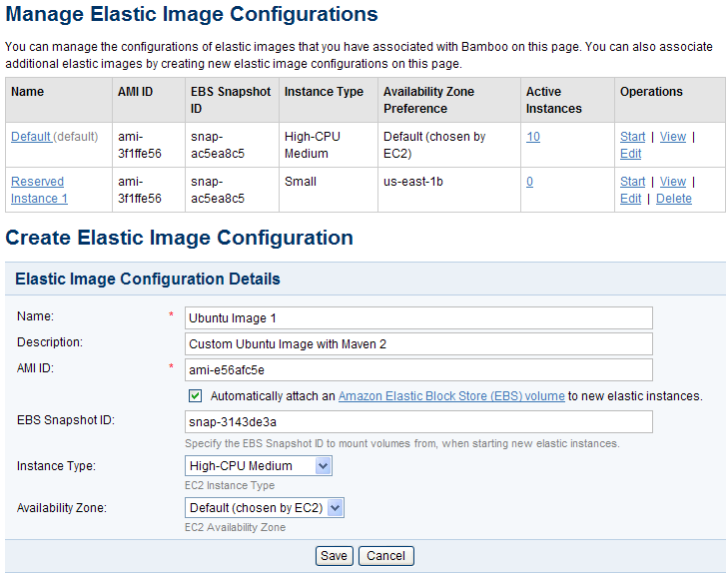The image size is (728, 577).
Task: Click the Cancel button
Action: click(x=385, y=556)
